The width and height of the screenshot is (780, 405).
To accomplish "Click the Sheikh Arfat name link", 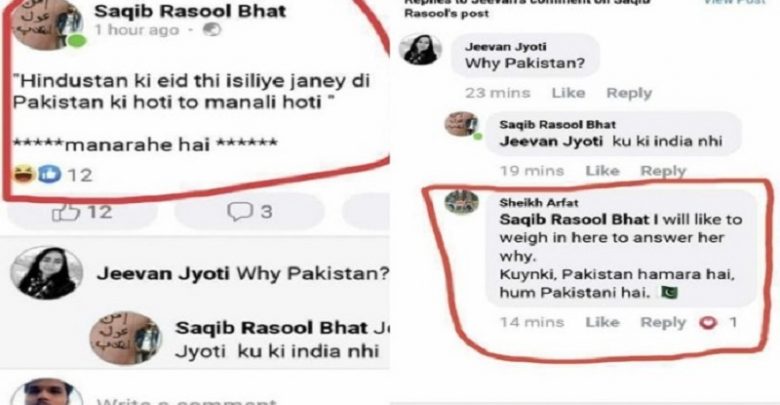I will coord(539,202).
